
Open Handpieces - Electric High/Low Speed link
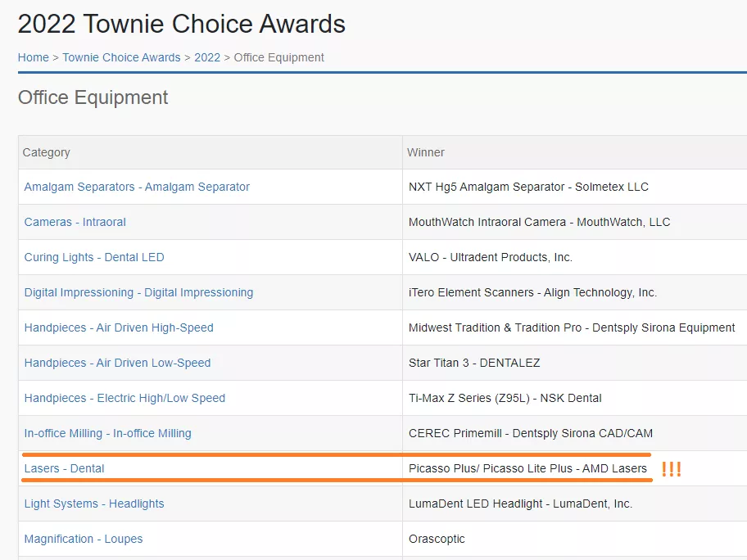coord(124,398)
